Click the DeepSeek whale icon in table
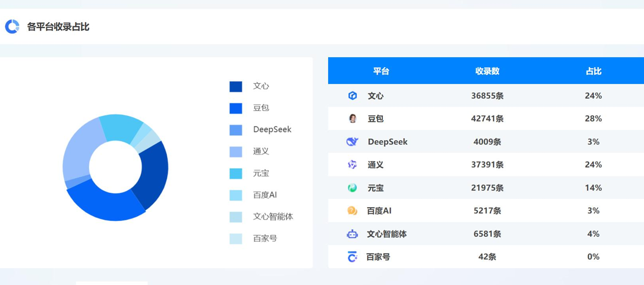 353,142
